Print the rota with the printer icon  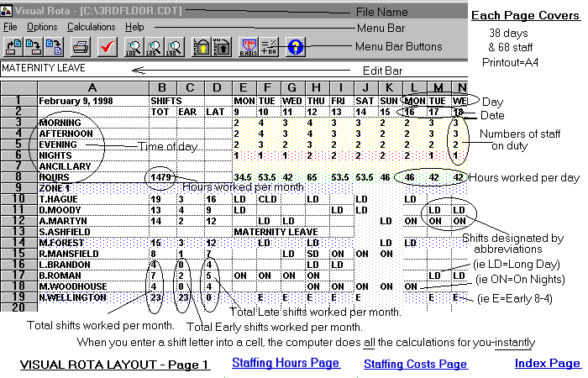coord(81,47)
